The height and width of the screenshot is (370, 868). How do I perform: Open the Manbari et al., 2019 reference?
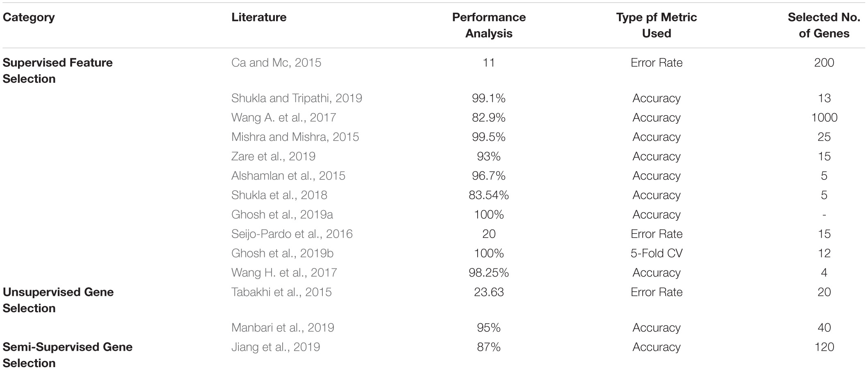[x=283, y=328]
